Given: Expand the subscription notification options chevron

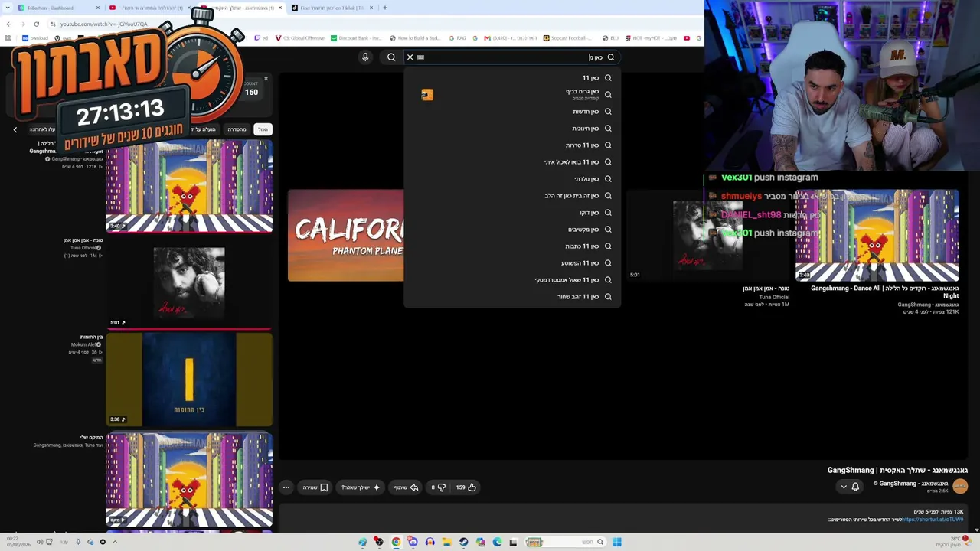Looking at the screenshot, I should (844, 487).
